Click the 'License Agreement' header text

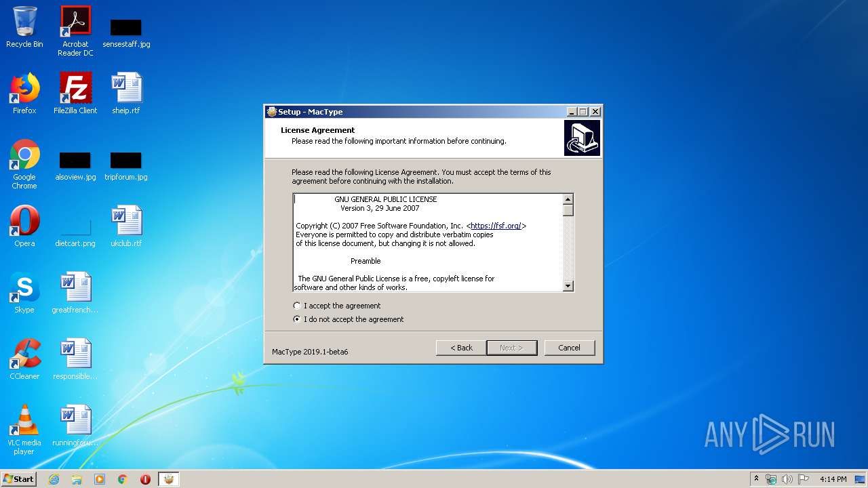click(318, 130)
